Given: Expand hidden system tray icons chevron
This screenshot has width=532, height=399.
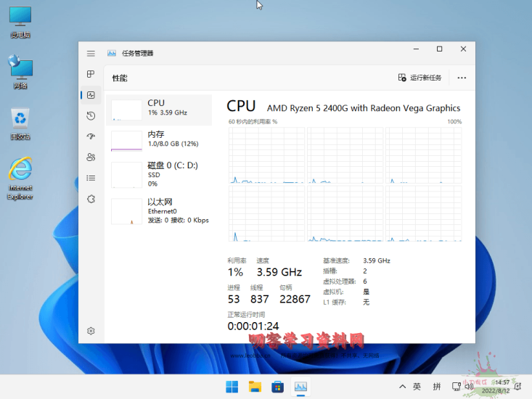Looking at the screenshot, I should click(x=402, y=387).
